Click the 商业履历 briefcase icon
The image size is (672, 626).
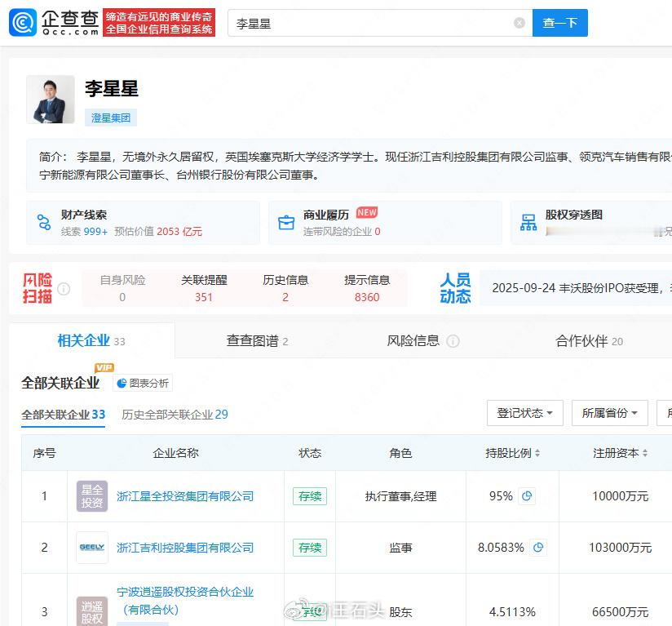click(286, 223)
